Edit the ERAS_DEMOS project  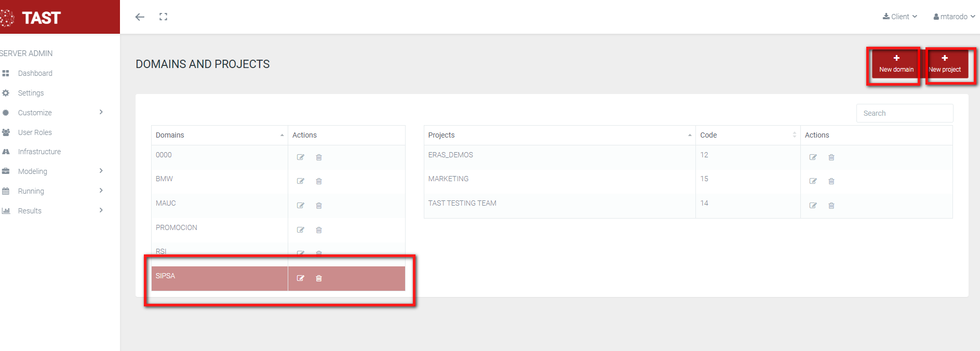(x=813, y=157)
